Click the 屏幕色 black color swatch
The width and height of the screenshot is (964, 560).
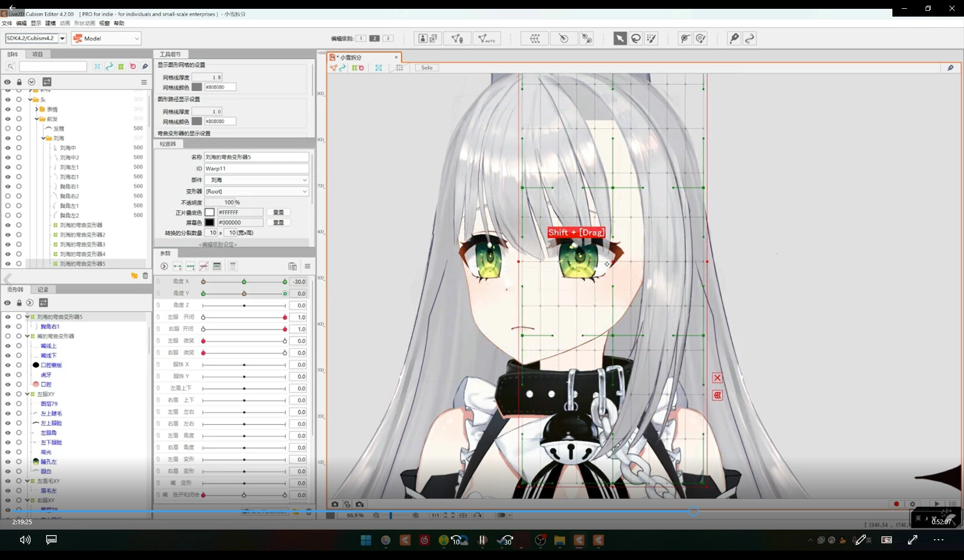210,222
